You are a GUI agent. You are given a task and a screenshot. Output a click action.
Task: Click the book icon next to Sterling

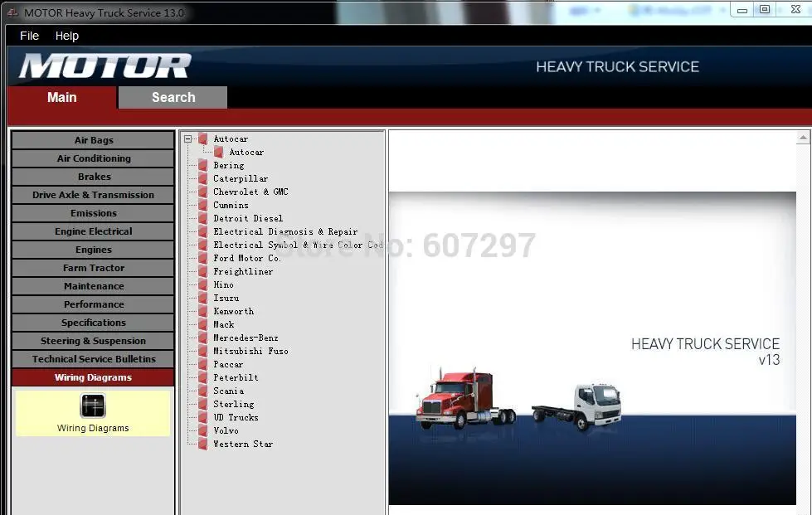(203, 404)
